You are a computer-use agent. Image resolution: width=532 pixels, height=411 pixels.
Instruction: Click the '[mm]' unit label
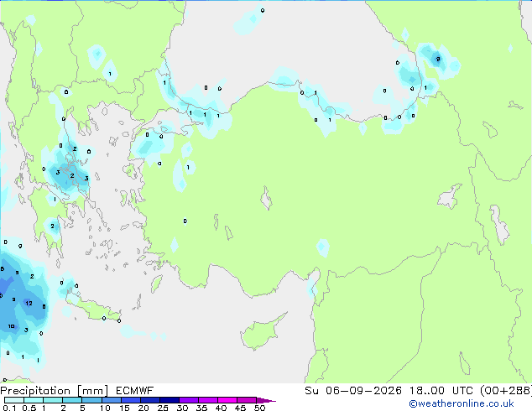[x=92, y=391]
